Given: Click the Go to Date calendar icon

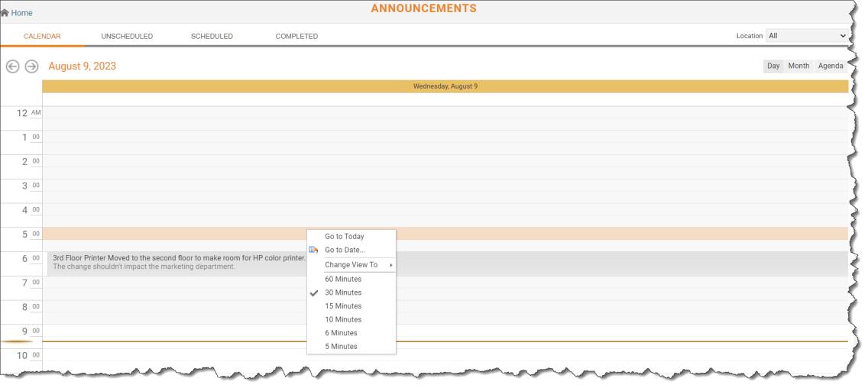Looking at the screenshot, I should [x=313, y=250].
